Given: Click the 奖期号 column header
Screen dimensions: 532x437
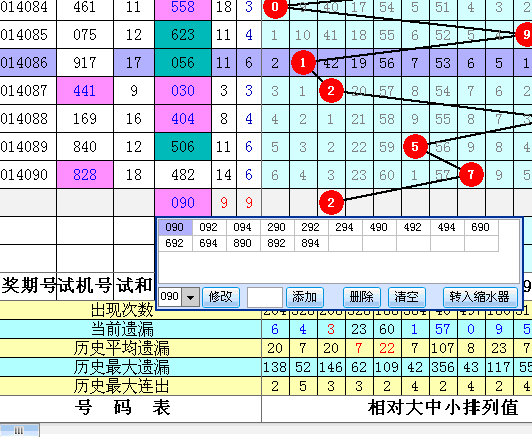Looking at the screenshot, I should (x=28, y=285).
